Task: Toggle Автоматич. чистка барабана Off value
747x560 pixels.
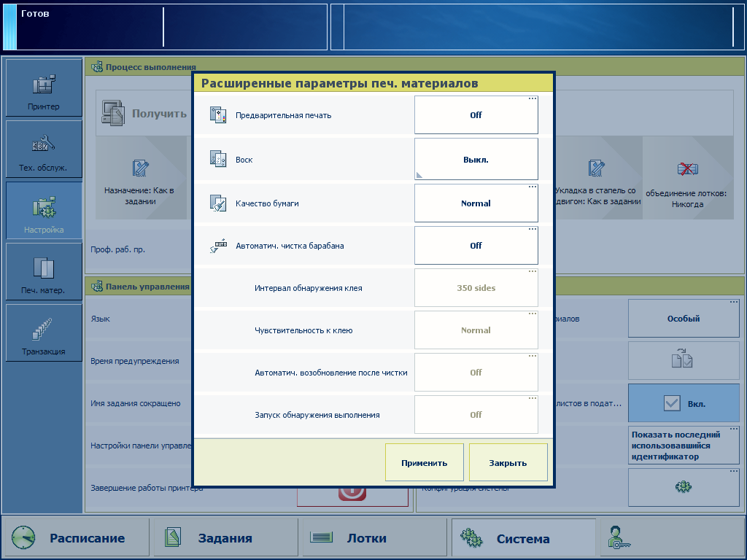Action: point(476,246)
